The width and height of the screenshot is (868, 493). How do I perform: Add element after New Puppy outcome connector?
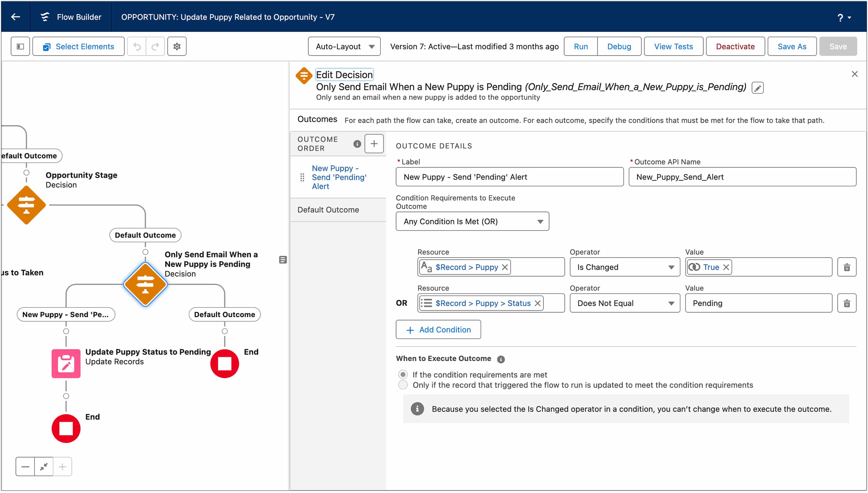pyautogui.click(x=66, y=331)
